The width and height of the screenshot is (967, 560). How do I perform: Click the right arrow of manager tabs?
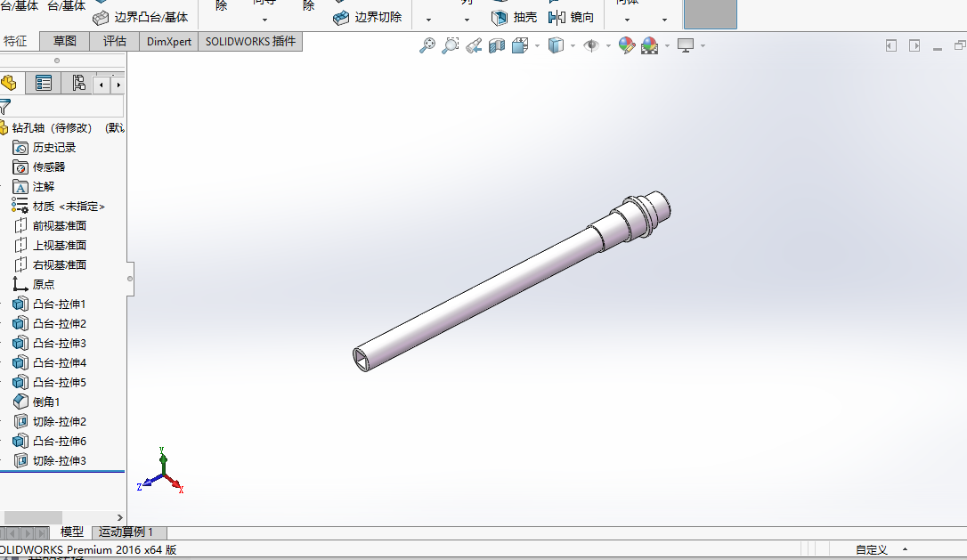point(118,85)
